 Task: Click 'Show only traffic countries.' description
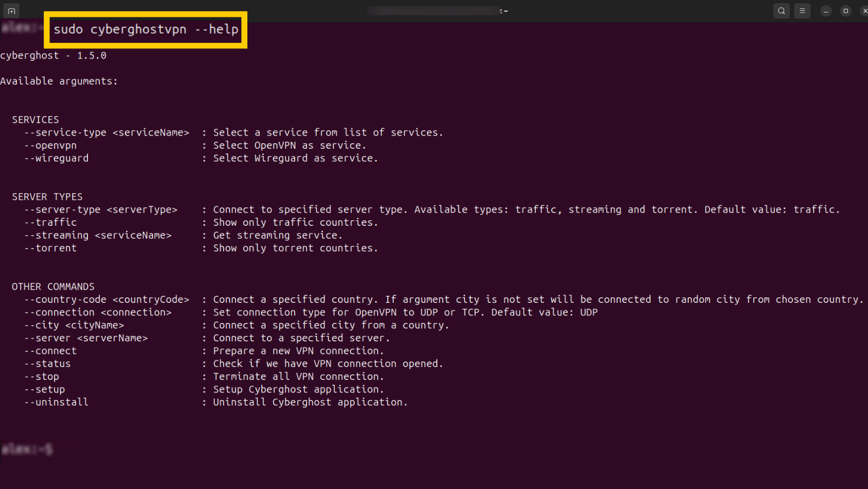tap(296, 223)
